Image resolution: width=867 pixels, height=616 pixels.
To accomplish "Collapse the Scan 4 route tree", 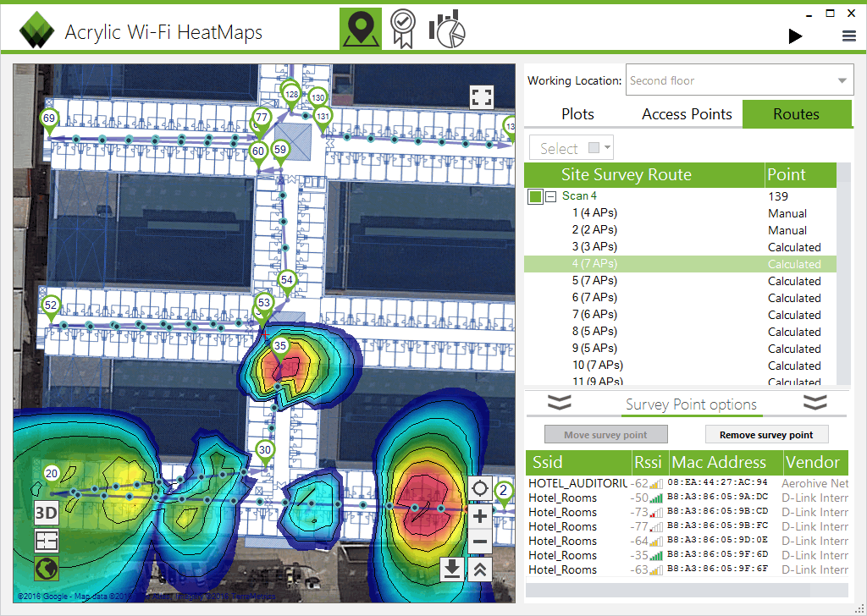I will pyautogui.click(x=550, y=196).
